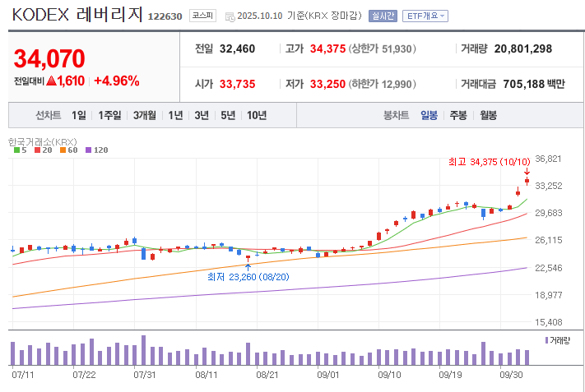Click the 09/19 date axis label
The height and width of the screenshot is (392, 585).
click(450, 375)
